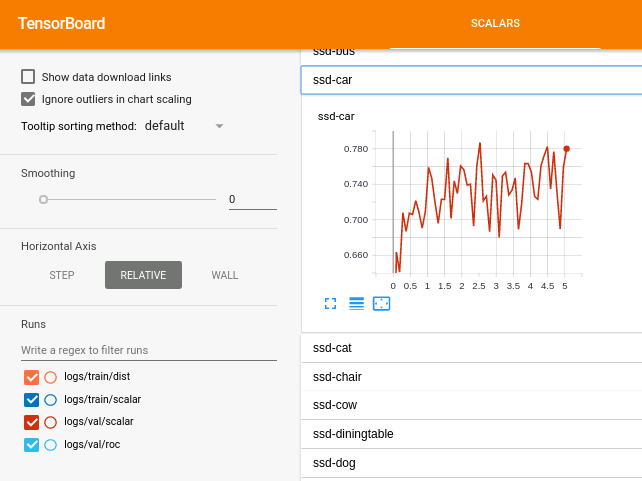The width and height of the screenshot is (642, 481).
Task: Click the Smoothing slider handle
Action: click(x=43, y=199)
